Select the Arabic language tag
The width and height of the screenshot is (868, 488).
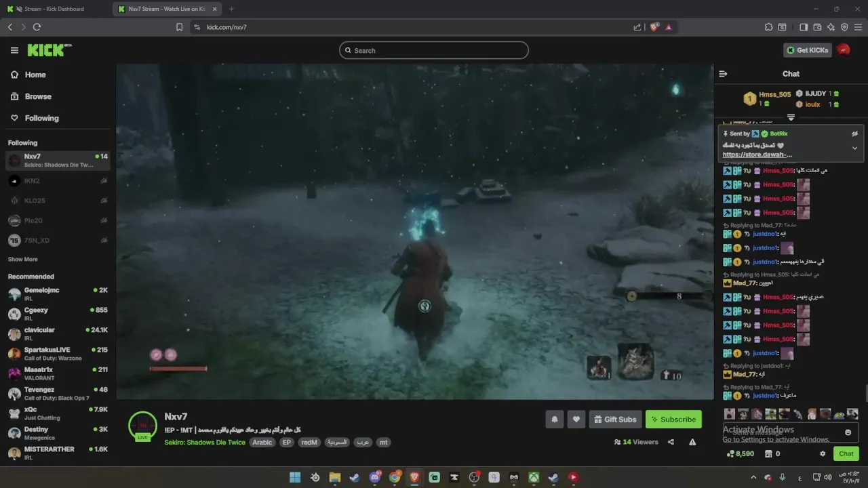click(x=262, y=443)
